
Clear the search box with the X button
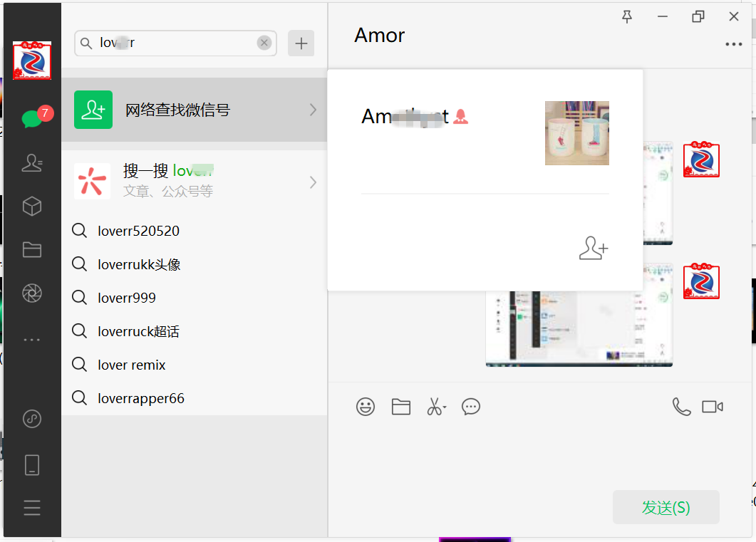click(x=264, y=43)
